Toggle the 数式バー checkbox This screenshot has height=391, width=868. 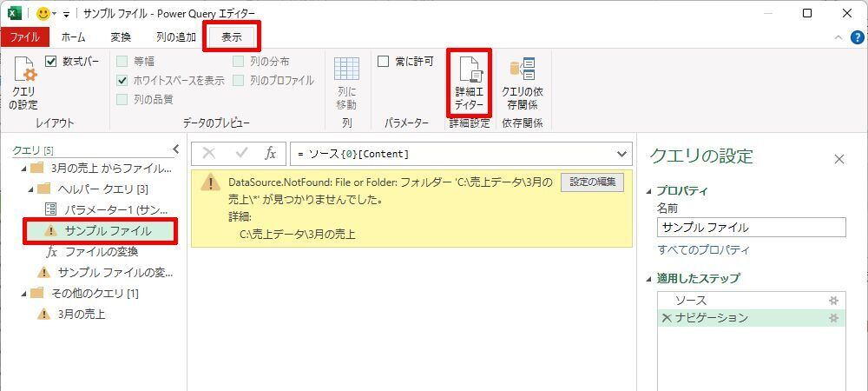(x=51, y=62)
